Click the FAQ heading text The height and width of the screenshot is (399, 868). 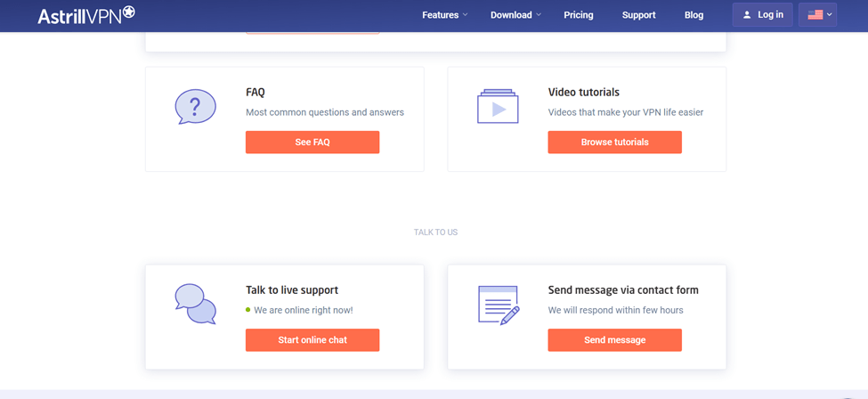pos(256,92)
